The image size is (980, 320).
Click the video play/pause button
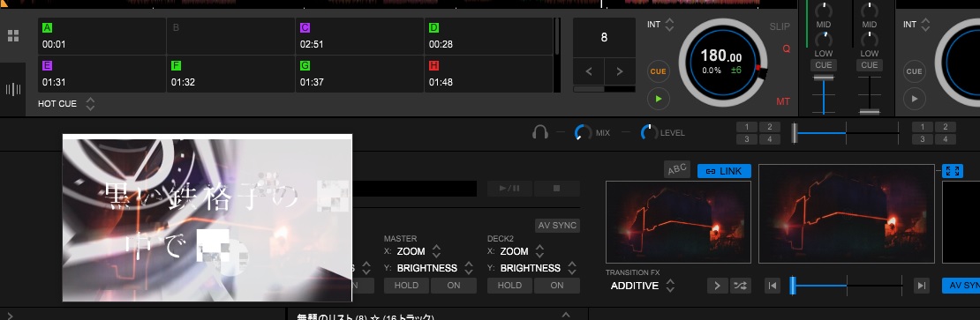coord(509,189)
